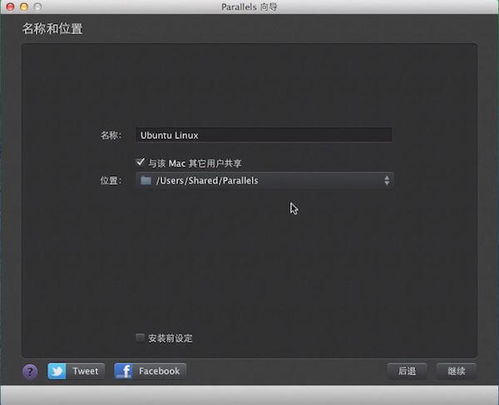Uncheck 与该 Mac 其它用户共享 checkbox
499x405 pixels.
coord(140,162)
